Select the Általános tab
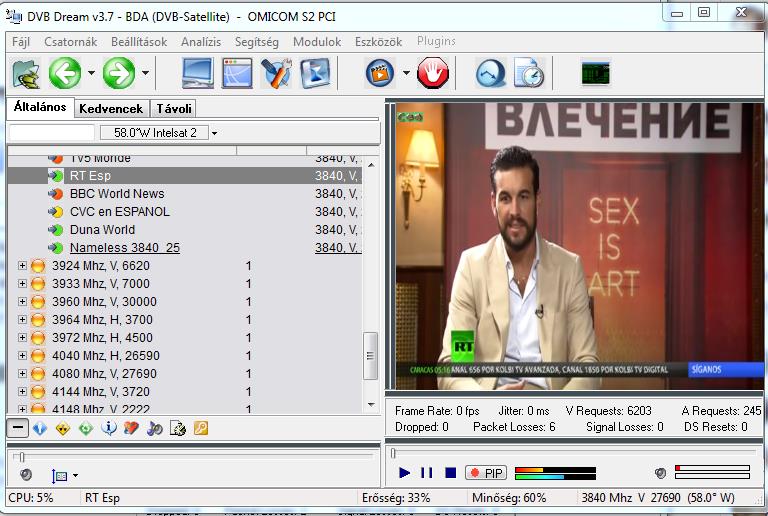 40,107
